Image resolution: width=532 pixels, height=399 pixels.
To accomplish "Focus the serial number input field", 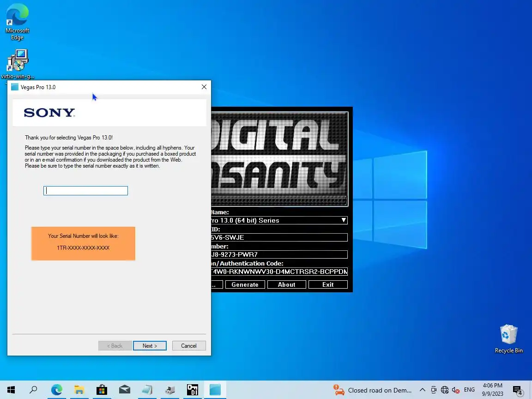I will (x=85, y=191).
